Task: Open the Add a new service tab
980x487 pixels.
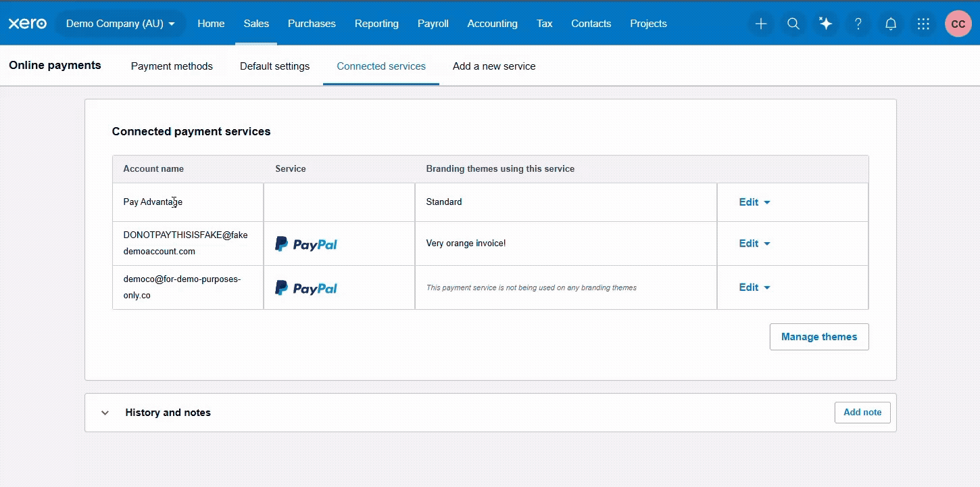Action: click(494, 66)
